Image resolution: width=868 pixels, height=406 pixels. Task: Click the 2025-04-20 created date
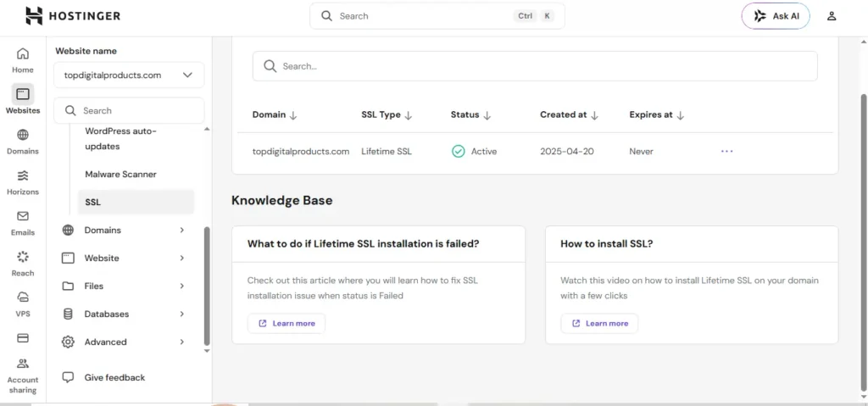567,151
